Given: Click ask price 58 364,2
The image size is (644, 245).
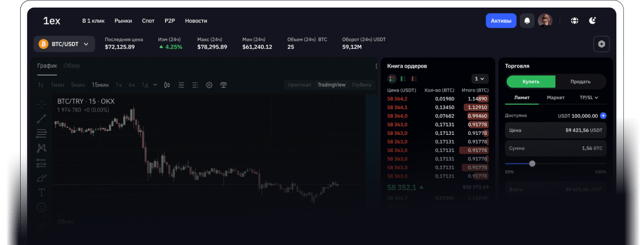Looking at the screenshot, I should [x=397, y=99].
